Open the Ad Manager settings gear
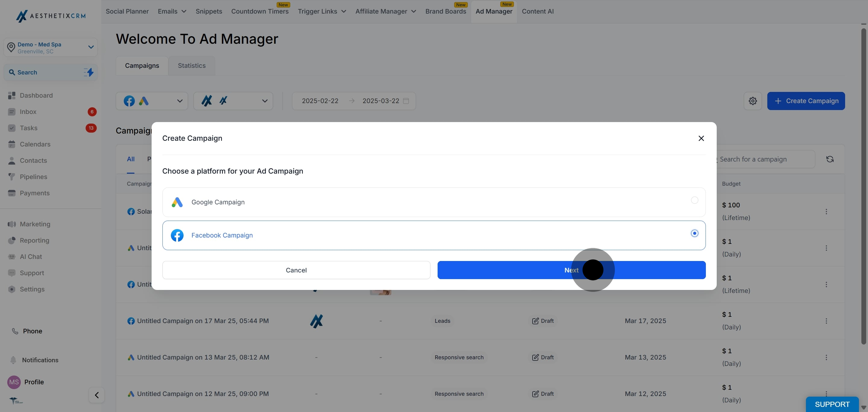 click(x=753, y=101)
